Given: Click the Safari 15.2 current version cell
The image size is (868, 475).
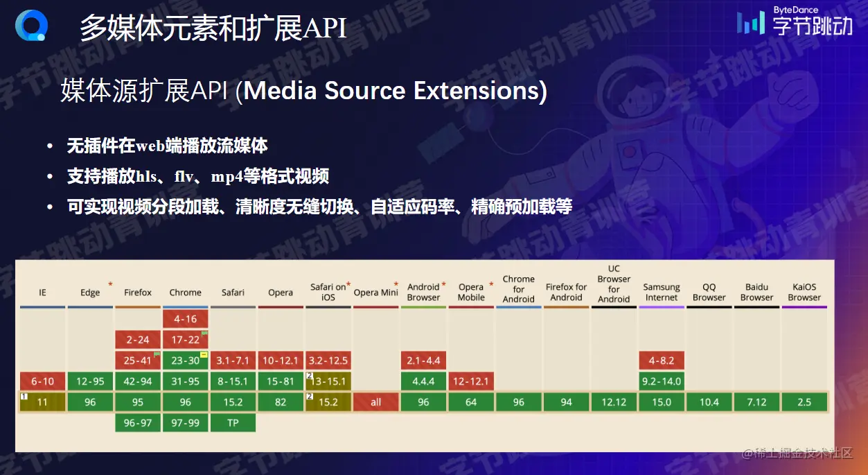Looking at the screenshot, I should tap(233, 402).
